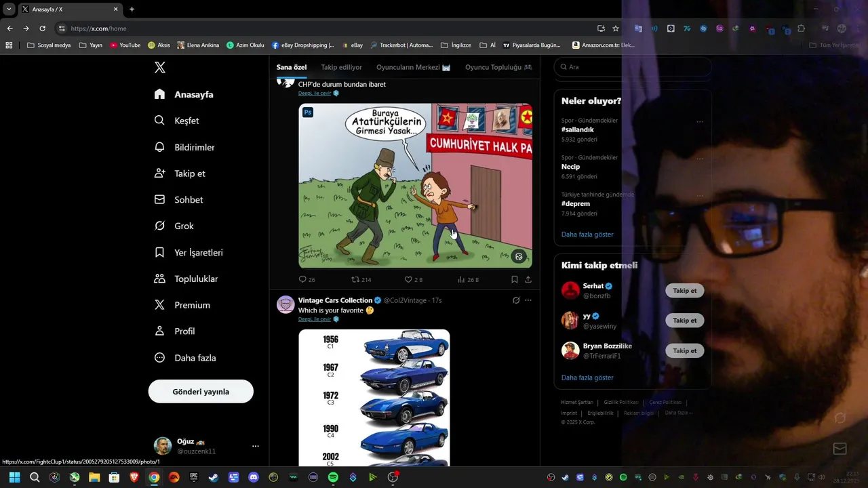
Task: Bookmark this page with star icon
Action: coord(616,28)
